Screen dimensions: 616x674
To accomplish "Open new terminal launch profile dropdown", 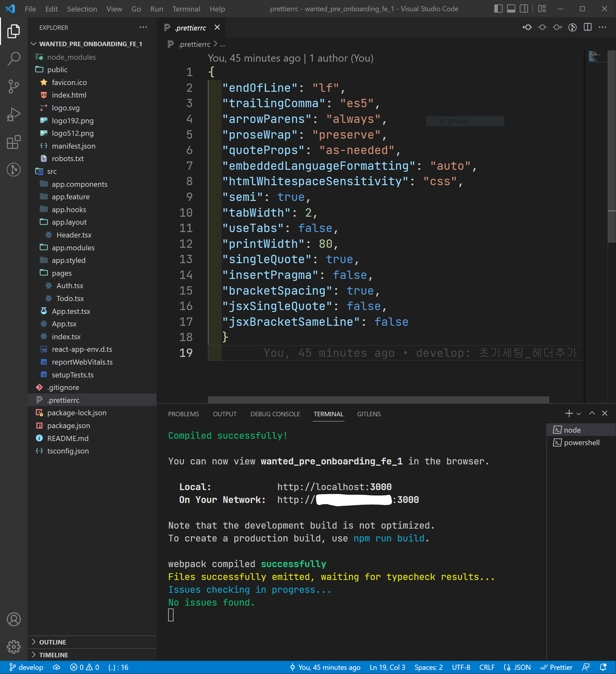I will click(579, 414).
